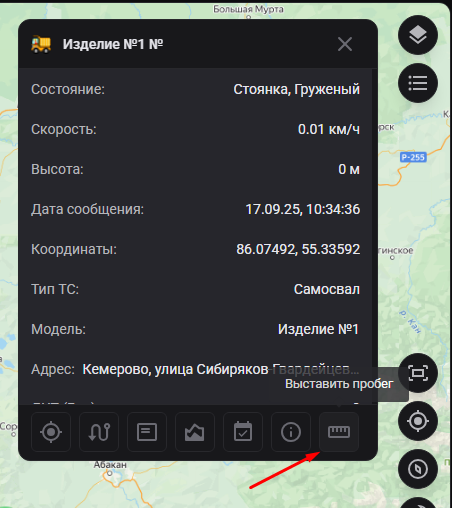The height and width of the screenshot is (508, 452).
Task: Open the vehicle info icon
Action: pyautogui.click(x=291, y=432)
